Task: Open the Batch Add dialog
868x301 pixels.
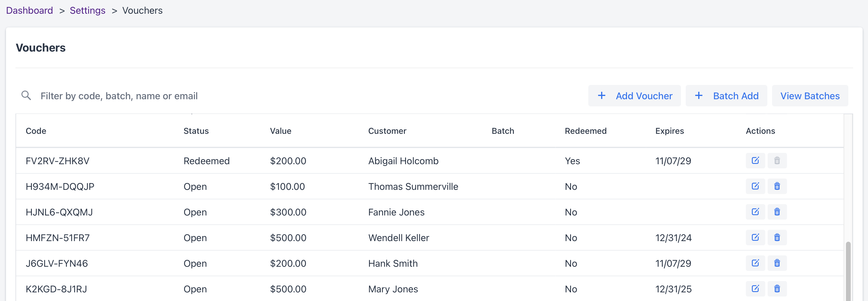Action: 726,96
